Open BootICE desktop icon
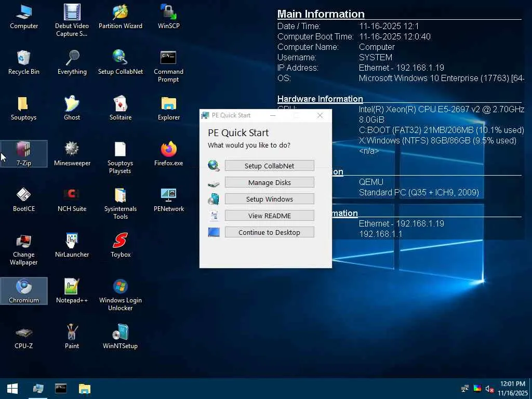Image resolution: width=532 pixels, height=399 pixels. [x=24, y=199]
